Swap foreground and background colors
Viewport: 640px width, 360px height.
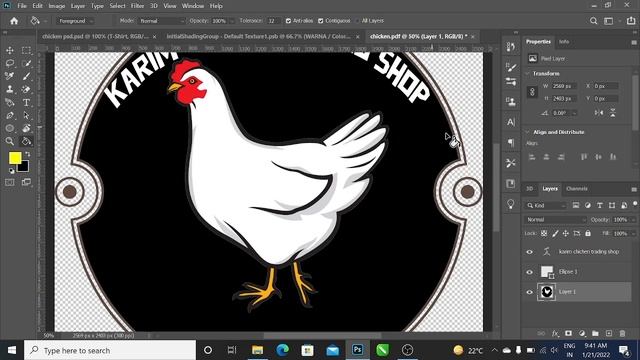(27, 154)
